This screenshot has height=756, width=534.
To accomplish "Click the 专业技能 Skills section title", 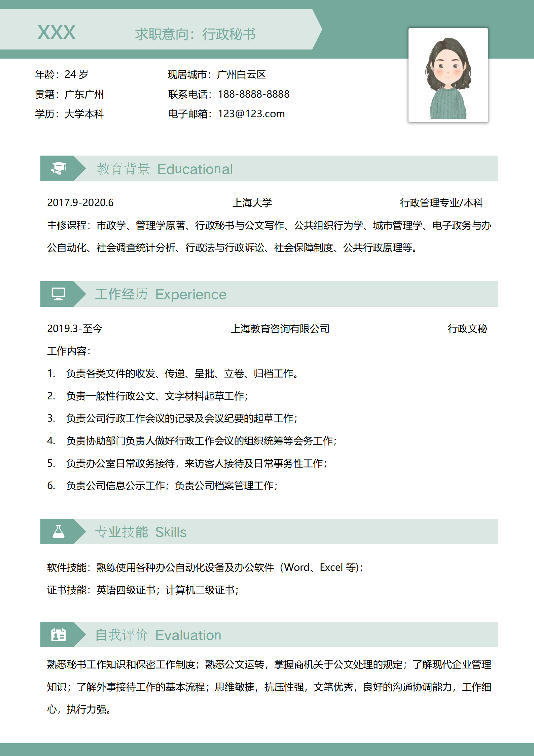I will [141, 532].
